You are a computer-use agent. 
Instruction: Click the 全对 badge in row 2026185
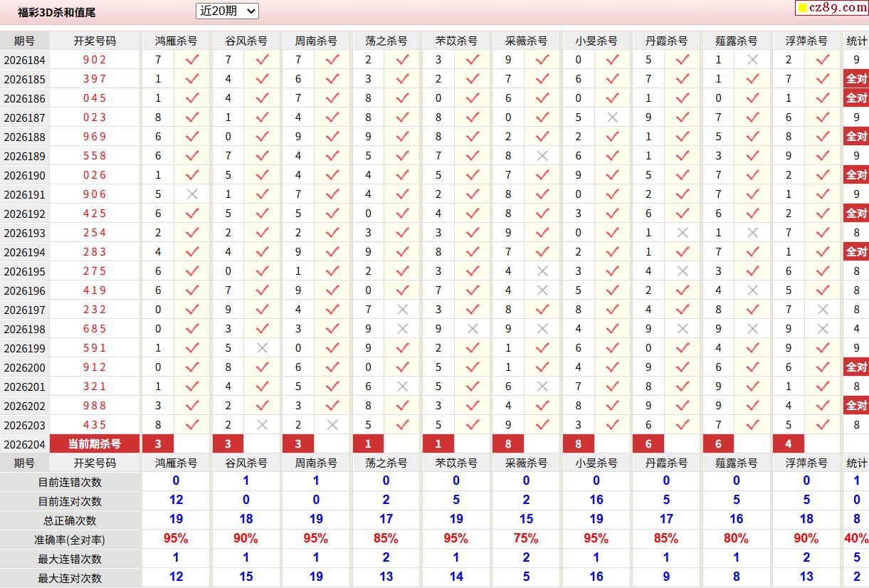[x=856, y=79]
